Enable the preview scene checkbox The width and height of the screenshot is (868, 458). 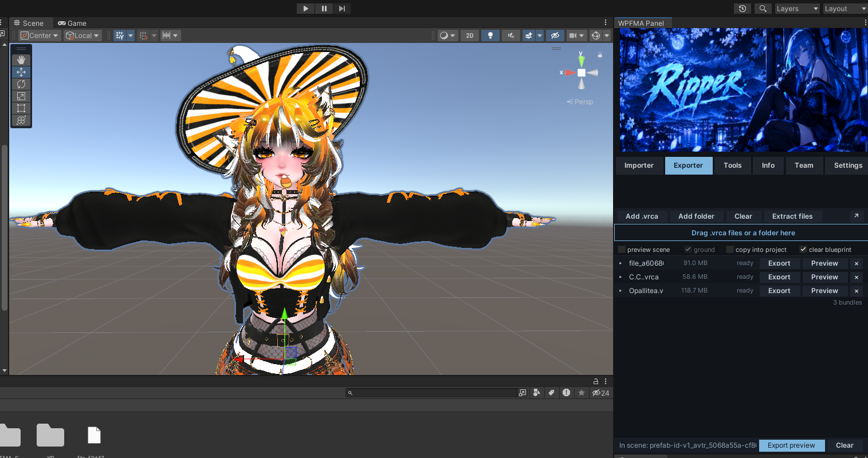pyautogui.click(x=622, y=250)
